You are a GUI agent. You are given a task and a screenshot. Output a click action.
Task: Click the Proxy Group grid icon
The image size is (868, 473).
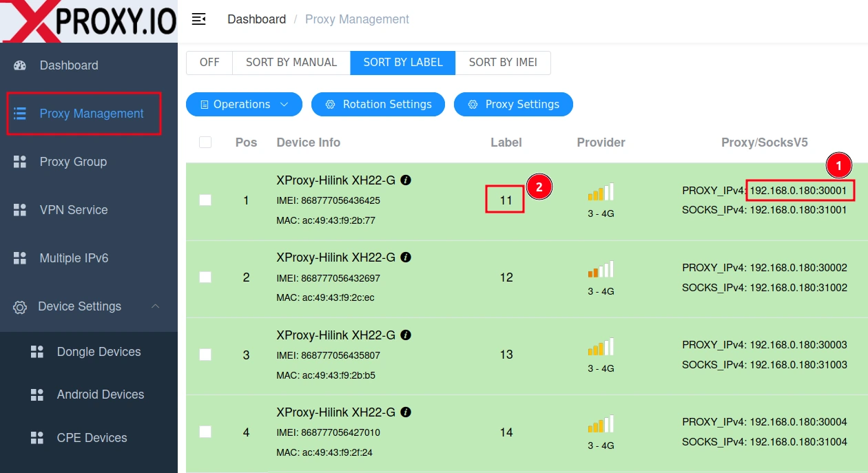pos(20,162)
